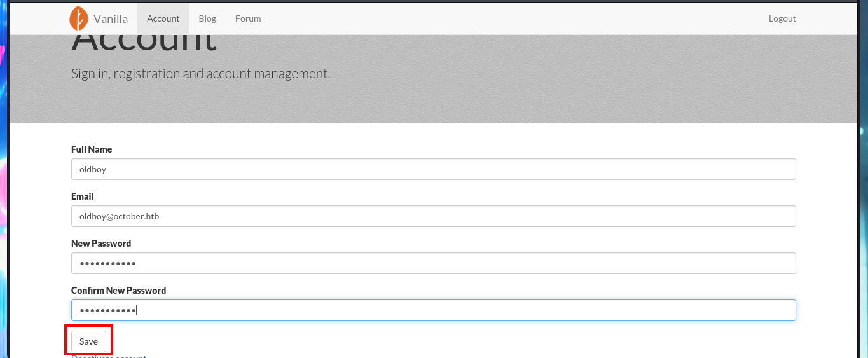This screenshot has height=358, width=868.
Task: Click the Deactivate account link
Action: click(109, 356)
